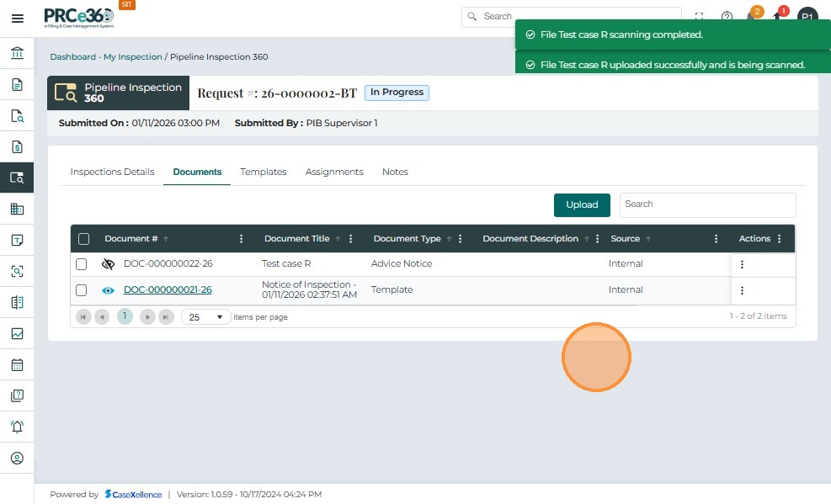831x504 pixels.
Task: Open the help question sidebar icon
Action: click(17, 395)
